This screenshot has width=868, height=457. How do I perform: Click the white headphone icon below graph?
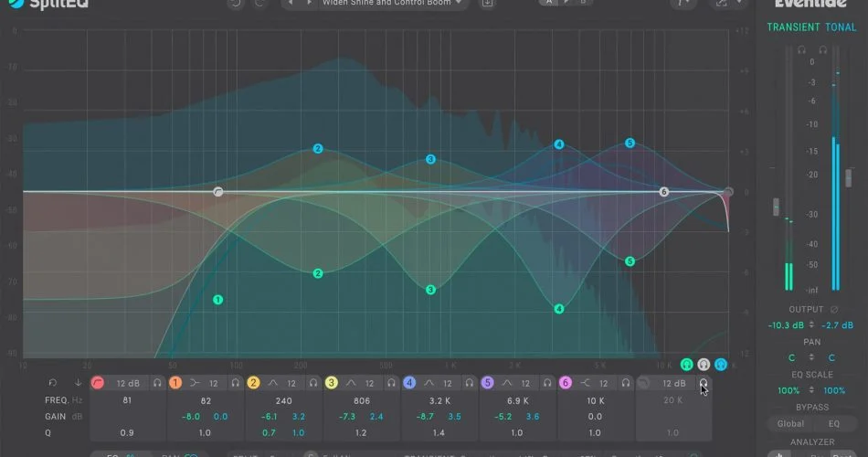point(704,365)
